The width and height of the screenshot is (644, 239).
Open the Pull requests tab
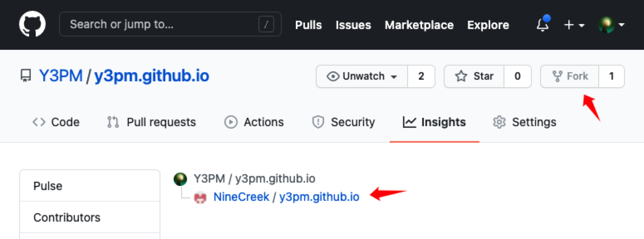(151, 122)
